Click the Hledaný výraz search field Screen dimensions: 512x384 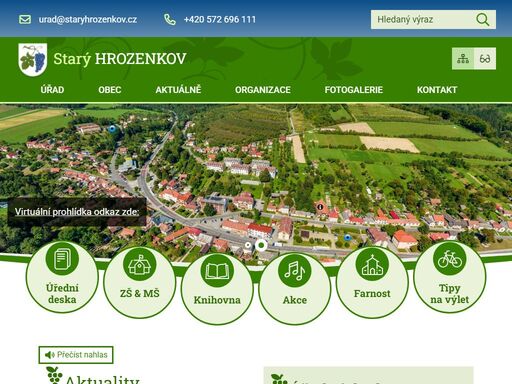pos(423,20)
